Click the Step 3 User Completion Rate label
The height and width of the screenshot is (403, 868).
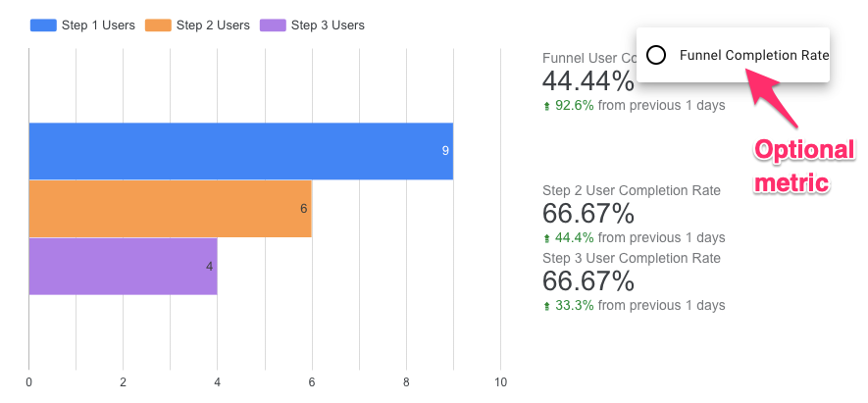pyautogui.click(x=631, y=258)
